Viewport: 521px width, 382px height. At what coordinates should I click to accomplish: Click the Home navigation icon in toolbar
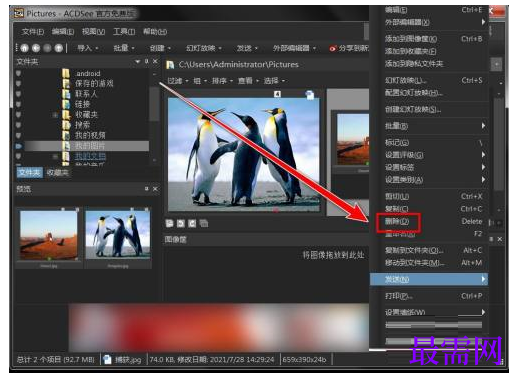coord(24,48)
